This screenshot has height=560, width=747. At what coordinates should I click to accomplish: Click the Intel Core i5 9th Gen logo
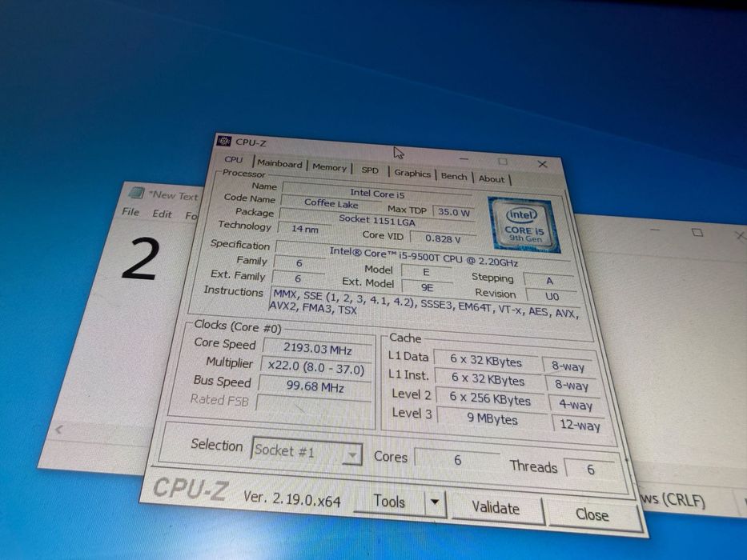pyautogui.click(x=524, y=225)
